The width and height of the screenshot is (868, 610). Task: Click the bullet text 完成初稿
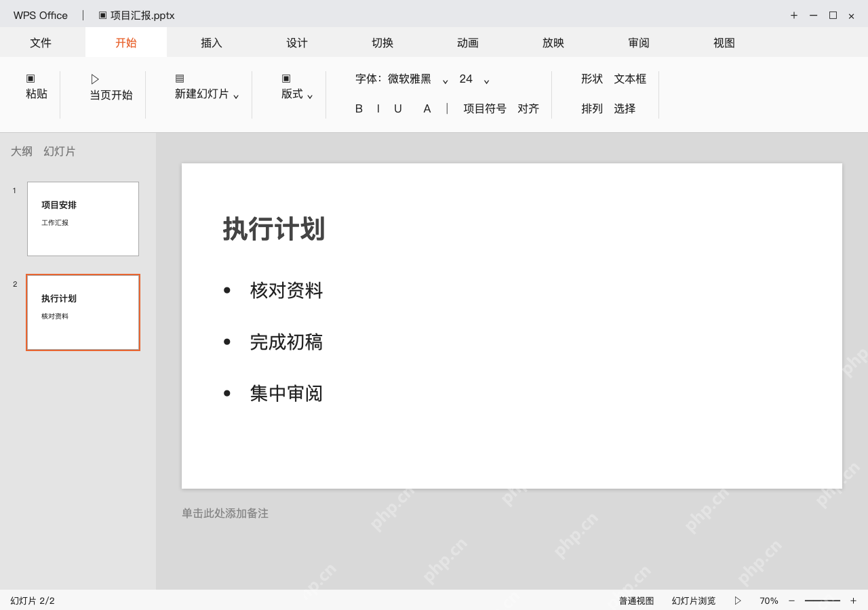pyautogui.click(x=286, y=342)
